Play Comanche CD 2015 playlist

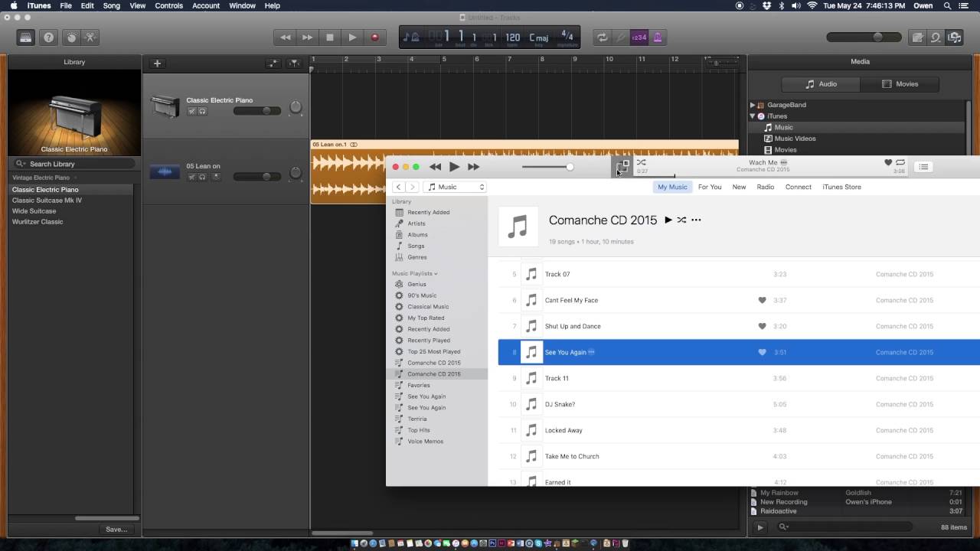(x=668, y=220)
